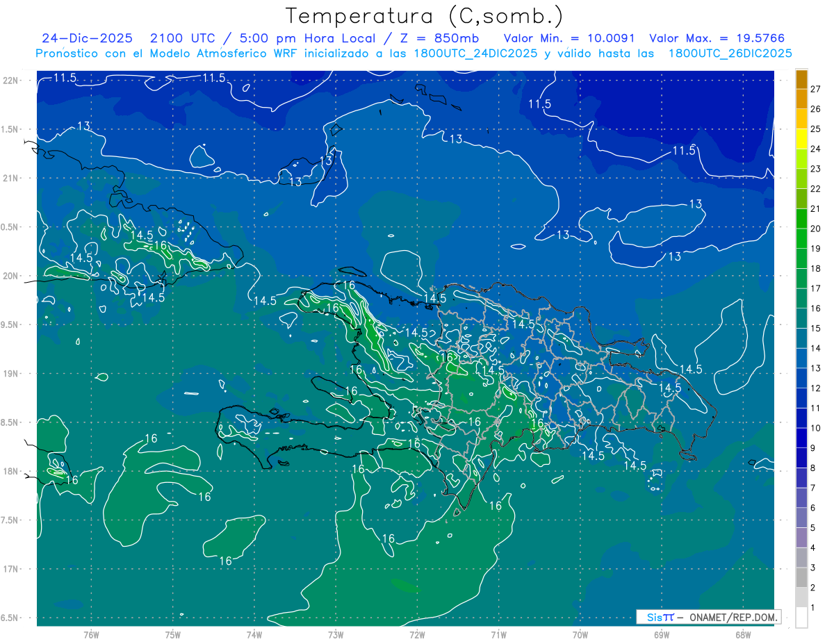Pick the white swatch below 1
Image resolution: width=834 pixels, height=644 pixels.
coord(801,618)
